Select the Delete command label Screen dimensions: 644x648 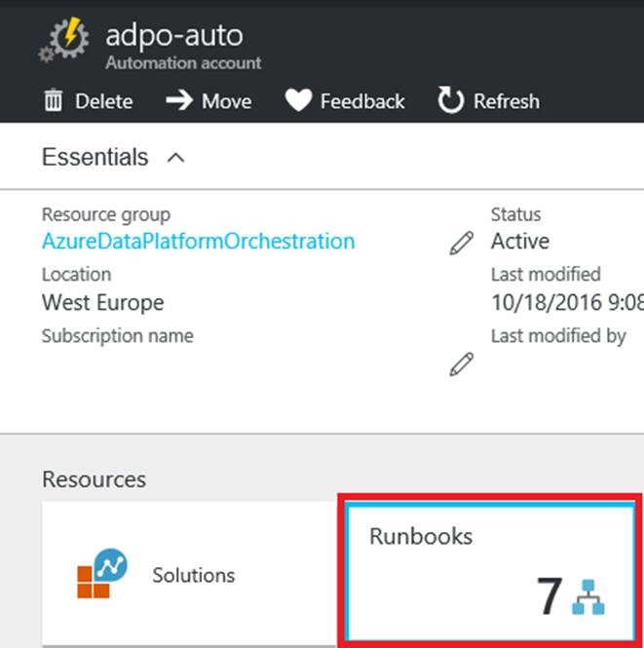tap(104, 101)
